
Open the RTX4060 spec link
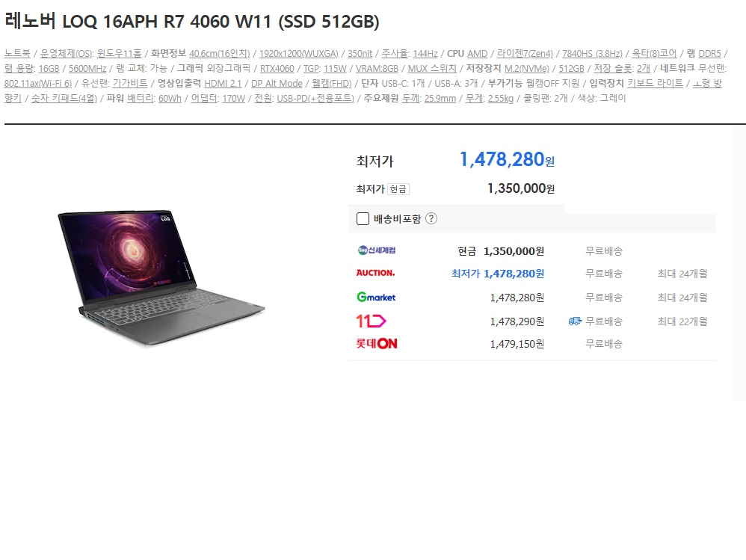click(277, 69)
